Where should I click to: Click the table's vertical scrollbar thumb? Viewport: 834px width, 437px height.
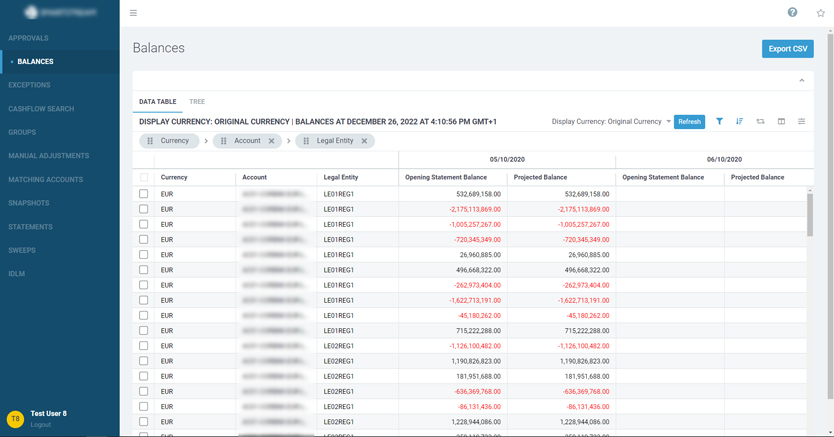coord(810,215)
